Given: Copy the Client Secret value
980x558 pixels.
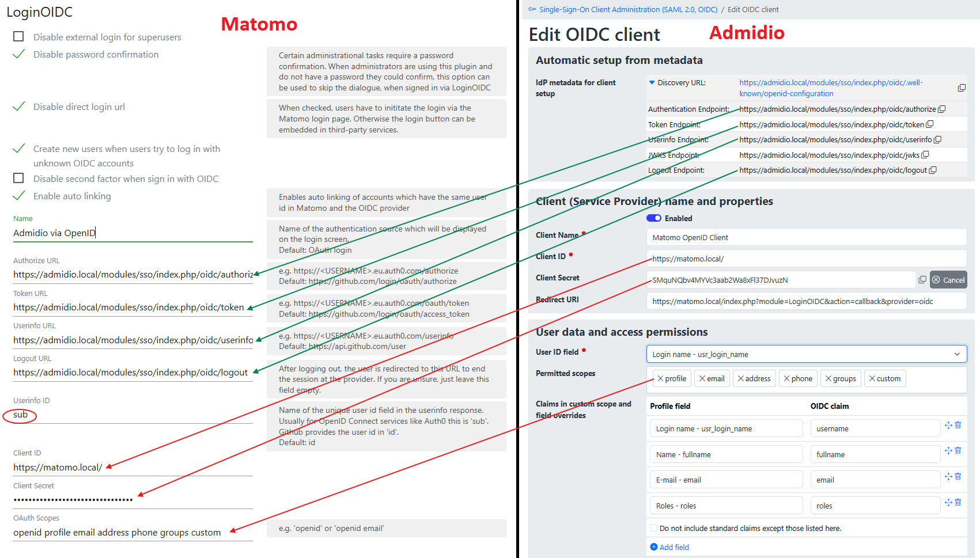Looking at the screenshot, I should [922, 280].
